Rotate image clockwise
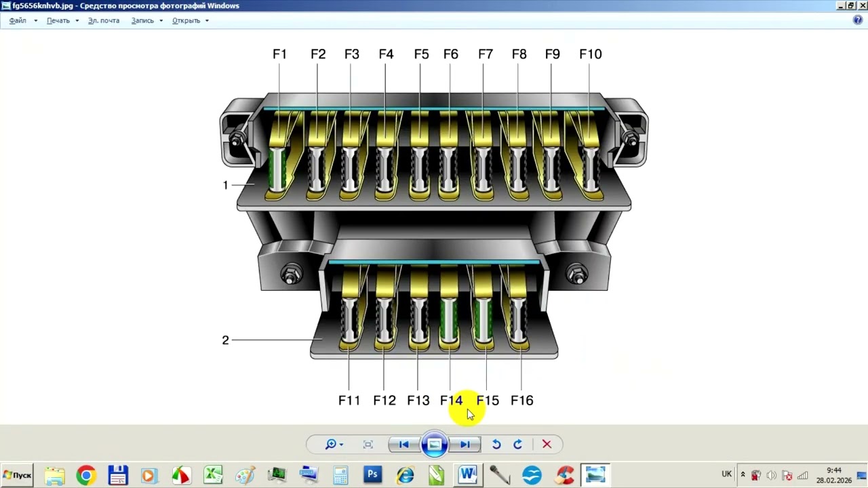Image resolution: width=868 pixels, height=488 pixels. 518,445
